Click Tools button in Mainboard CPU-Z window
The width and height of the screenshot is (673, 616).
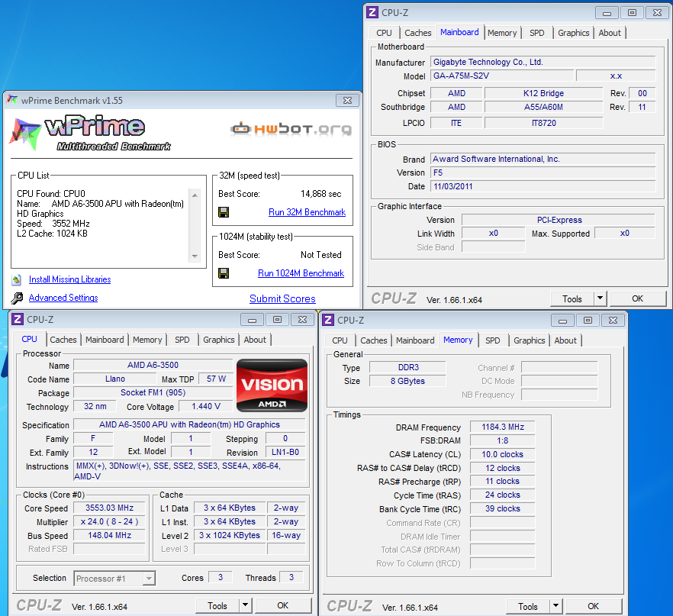572,298
